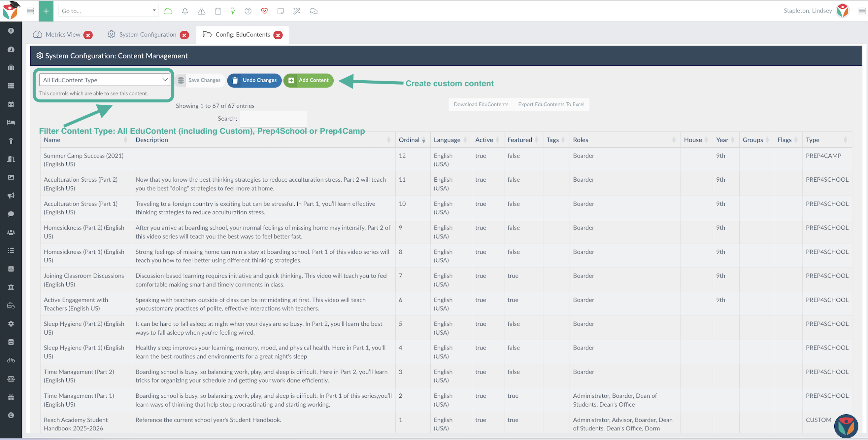Click the green plus add button
Image resolution: width=868 pixels, height=440 pixels.
pos(46,11)
